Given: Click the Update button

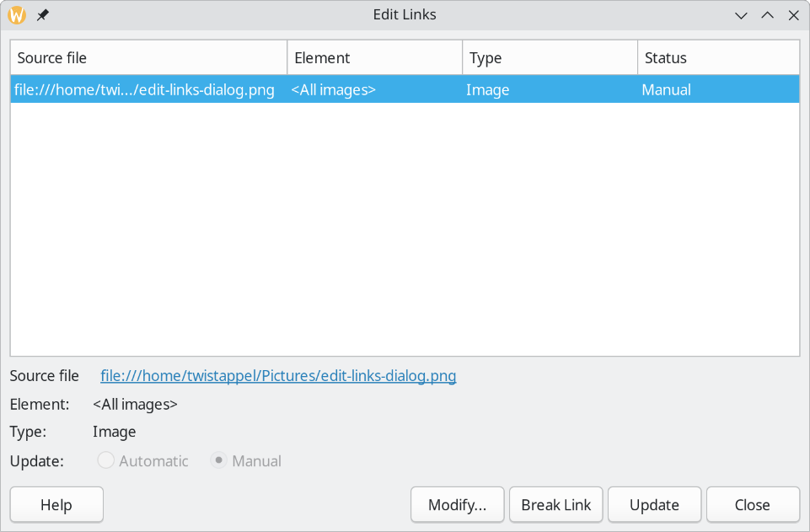Looking at the screenshot, I should (x=654, y=504).
